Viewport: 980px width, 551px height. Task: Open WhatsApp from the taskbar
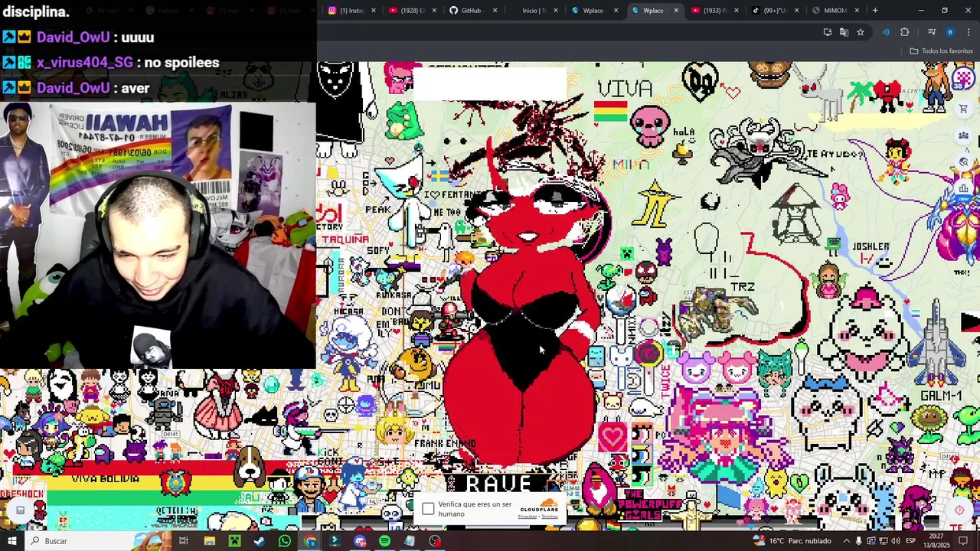pos(285,541)
